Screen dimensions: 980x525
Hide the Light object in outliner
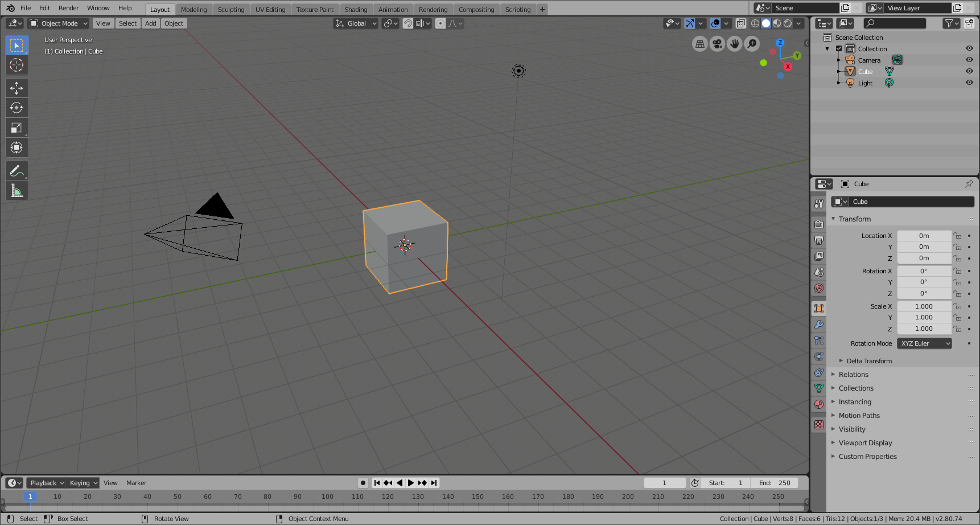point(969,83)
